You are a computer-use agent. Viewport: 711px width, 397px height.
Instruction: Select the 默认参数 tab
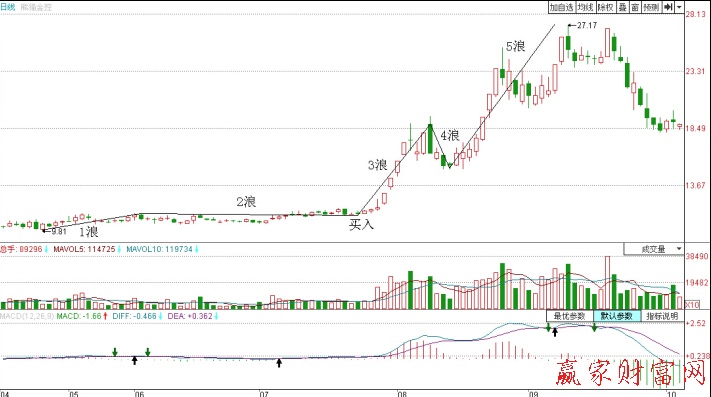coord(617,316)
